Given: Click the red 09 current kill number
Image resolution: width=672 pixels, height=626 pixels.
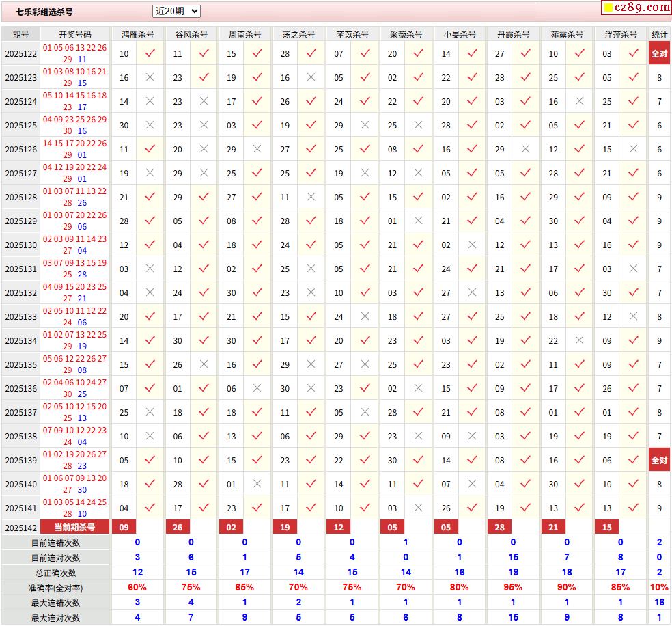Looking at the screenshot, I should click(124, 527).
